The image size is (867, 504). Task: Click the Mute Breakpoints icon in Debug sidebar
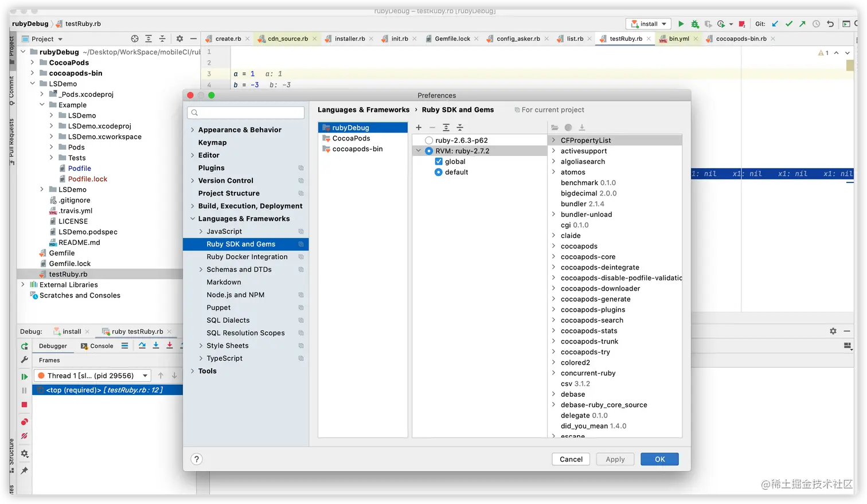pos(24,436)
